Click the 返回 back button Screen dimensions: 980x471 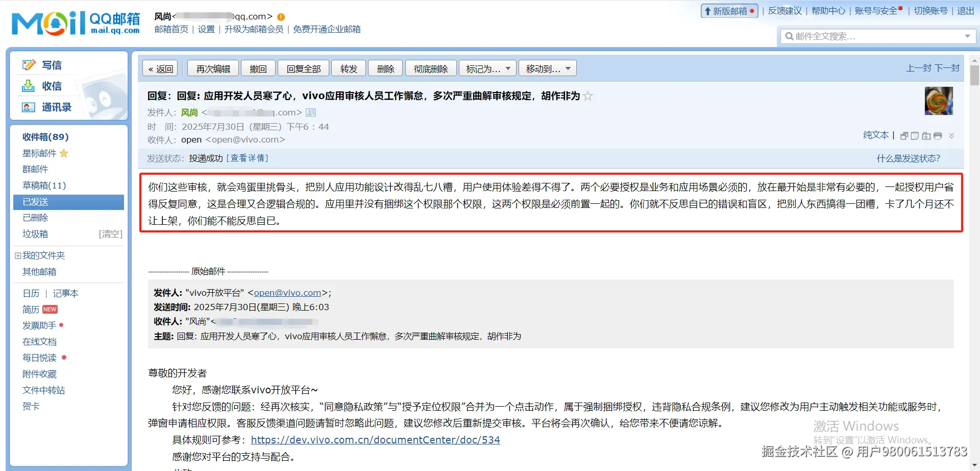[x=160, y=68]
